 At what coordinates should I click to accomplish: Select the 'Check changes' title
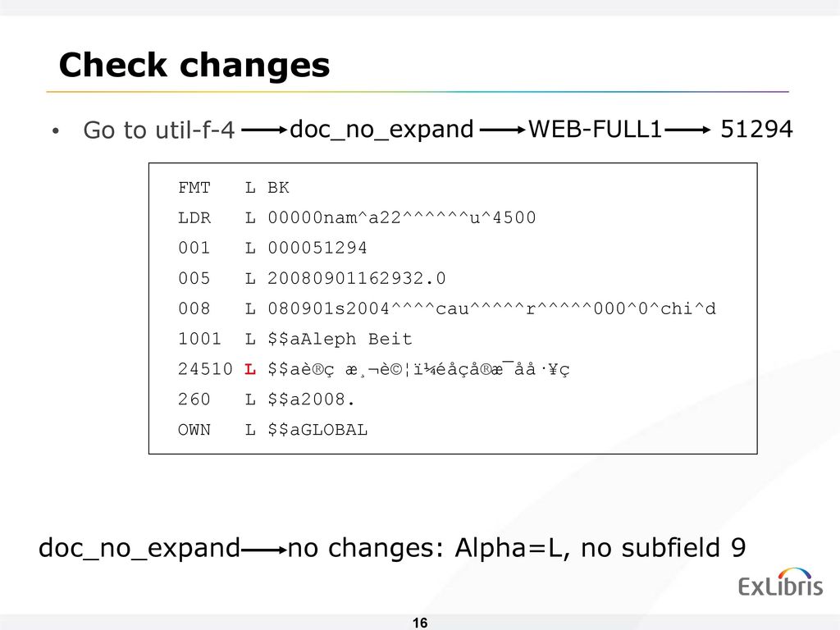[x=194, y=66]
